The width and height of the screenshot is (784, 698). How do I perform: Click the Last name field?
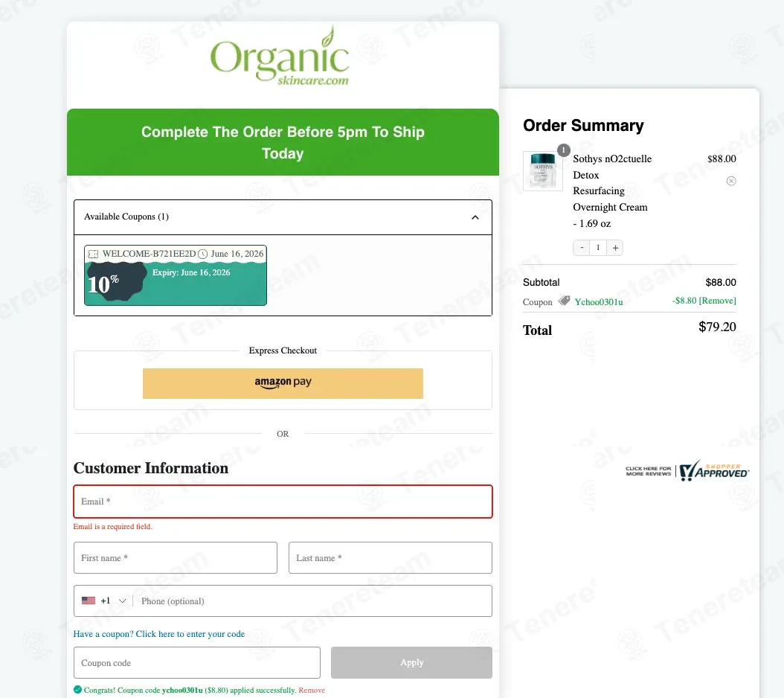[x=390, y=557]
